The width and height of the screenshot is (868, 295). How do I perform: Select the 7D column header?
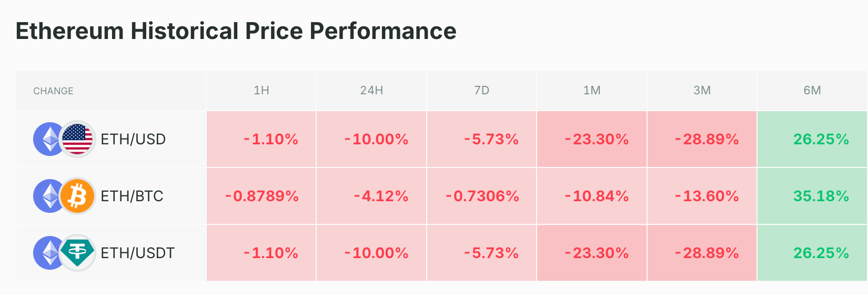[481, 91]
